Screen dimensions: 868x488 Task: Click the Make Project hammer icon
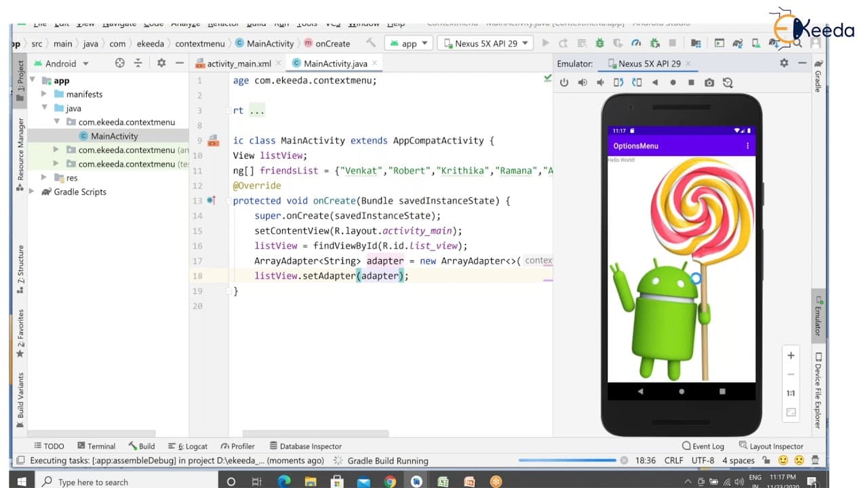click(371, 43)
